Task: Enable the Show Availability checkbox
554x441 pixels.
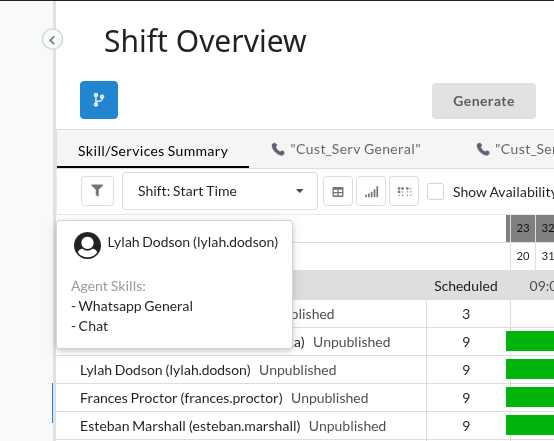Action: pos(435,192)
